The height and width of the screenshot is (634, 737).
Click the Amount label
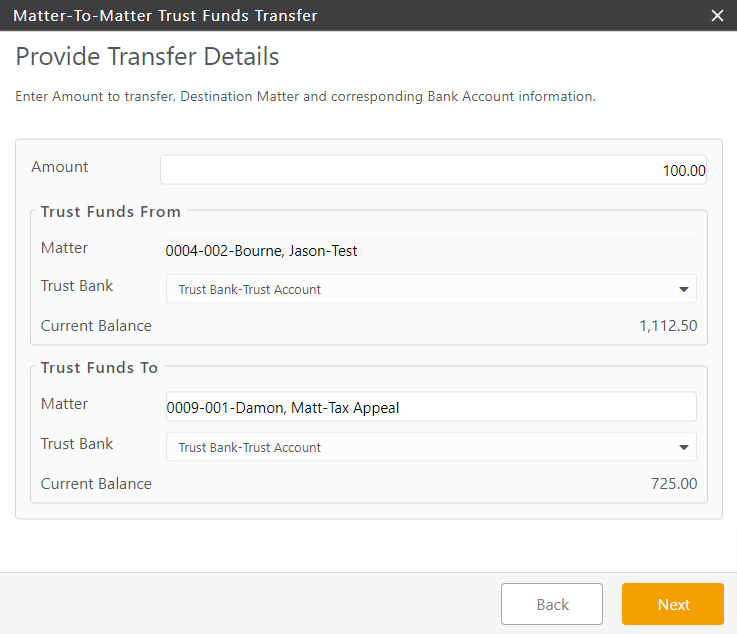point(60,167)
